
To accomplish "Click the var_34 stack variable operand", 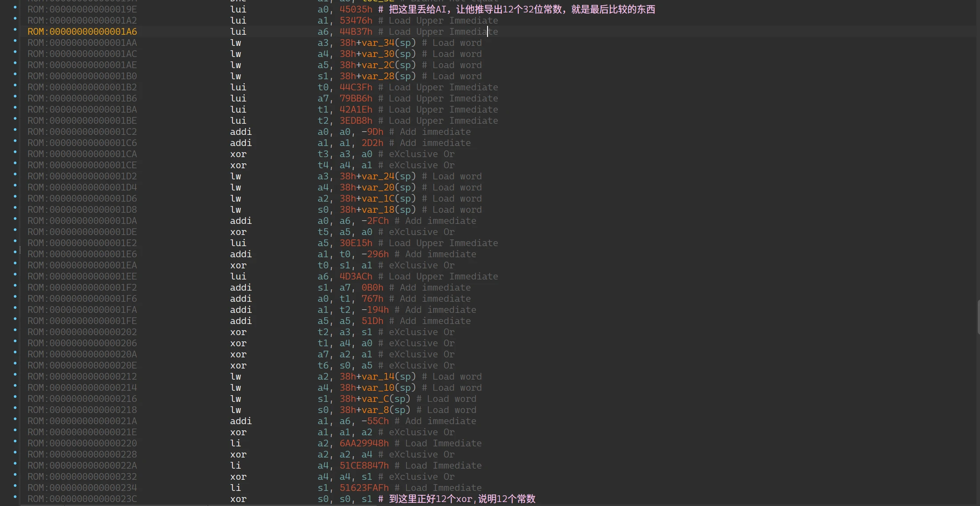I will pos(378,43).
